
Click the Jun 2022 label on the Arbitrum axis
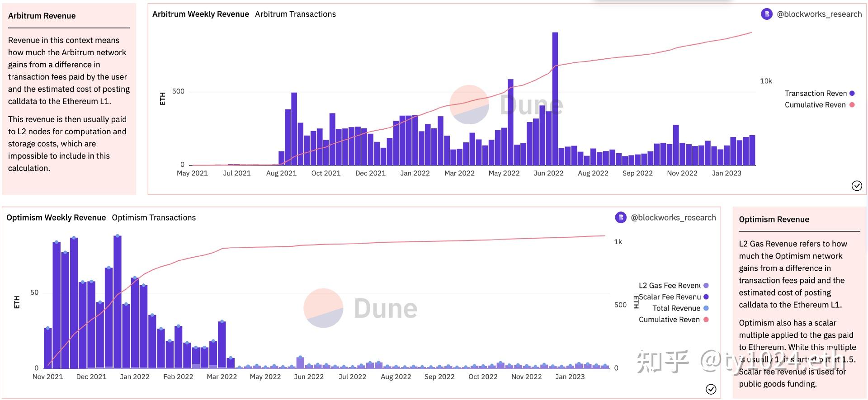[x=548, y=173]
